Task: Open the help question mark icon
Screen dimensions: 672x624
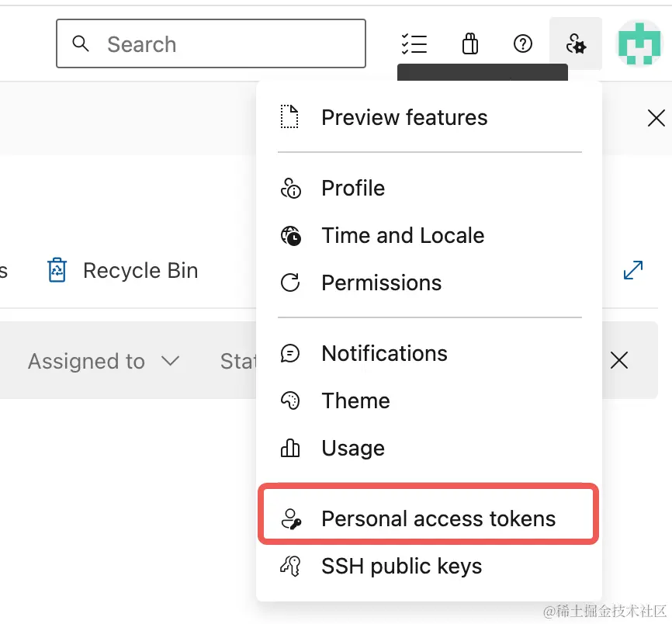Action: 523,43
